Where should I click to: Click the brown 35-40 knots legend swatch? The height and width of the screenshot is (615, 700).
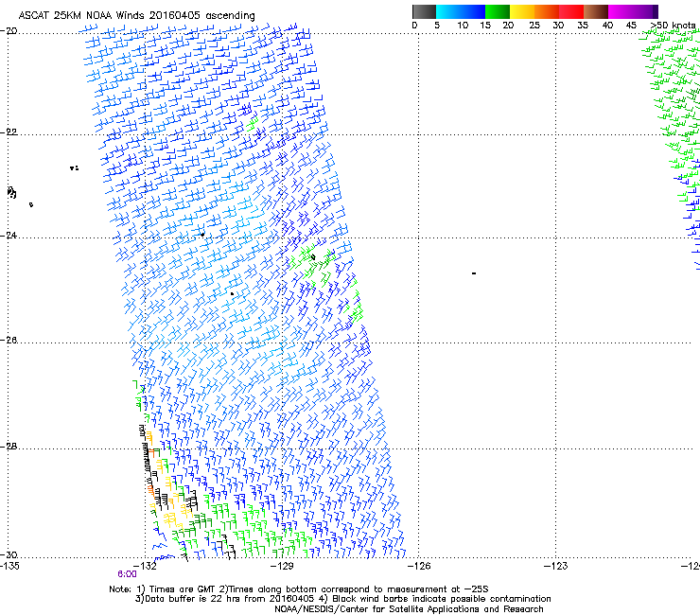coord(596,11)
